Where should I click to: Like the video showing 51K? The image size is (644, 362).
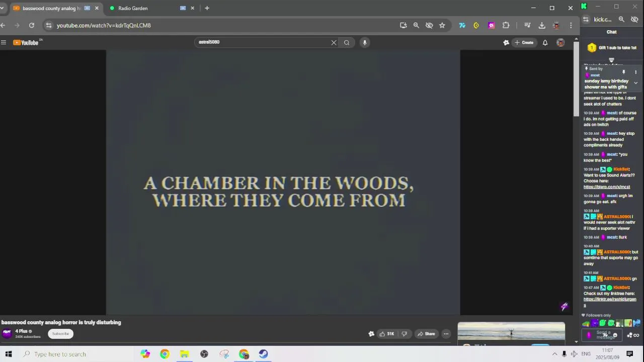[x=387, y=334]
